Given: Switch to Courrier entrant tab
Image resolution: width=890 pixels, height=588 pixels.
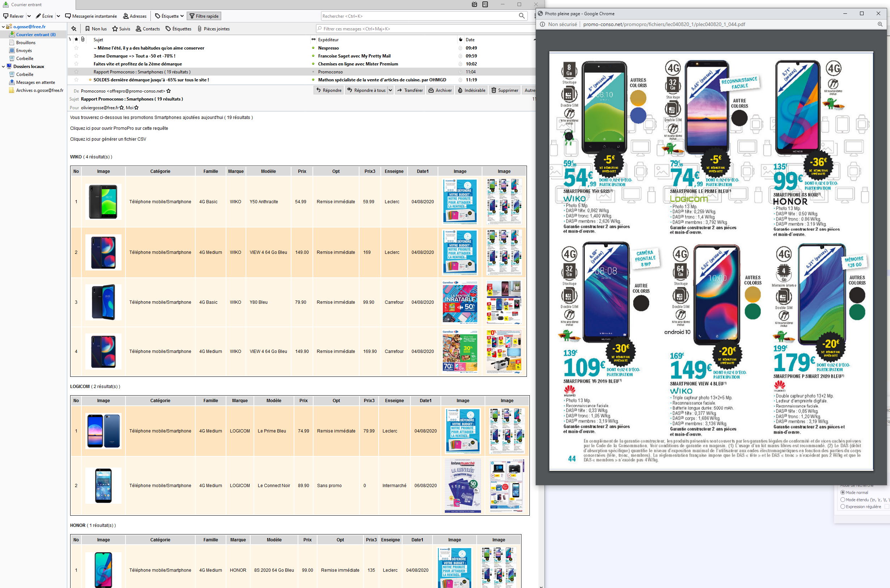Looking at the screenshot, I should click(x=26, y=4).
